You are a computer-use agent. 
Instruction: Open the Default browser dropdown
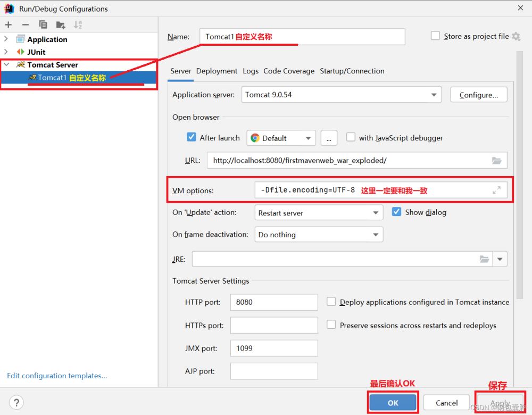click(x=281, y=138)
